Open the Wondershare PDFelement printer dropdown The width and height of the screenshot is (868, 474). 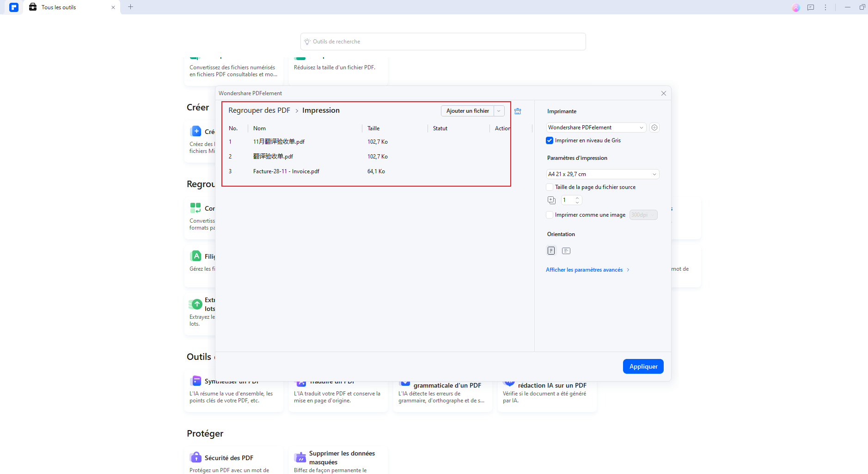tap(596, 128)
